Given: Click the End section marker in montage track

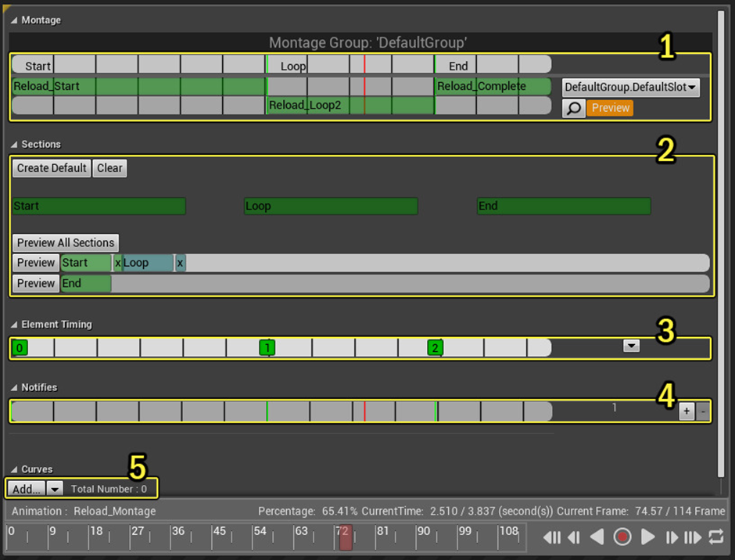Looking at the screenshot, I should coord(458,66).
